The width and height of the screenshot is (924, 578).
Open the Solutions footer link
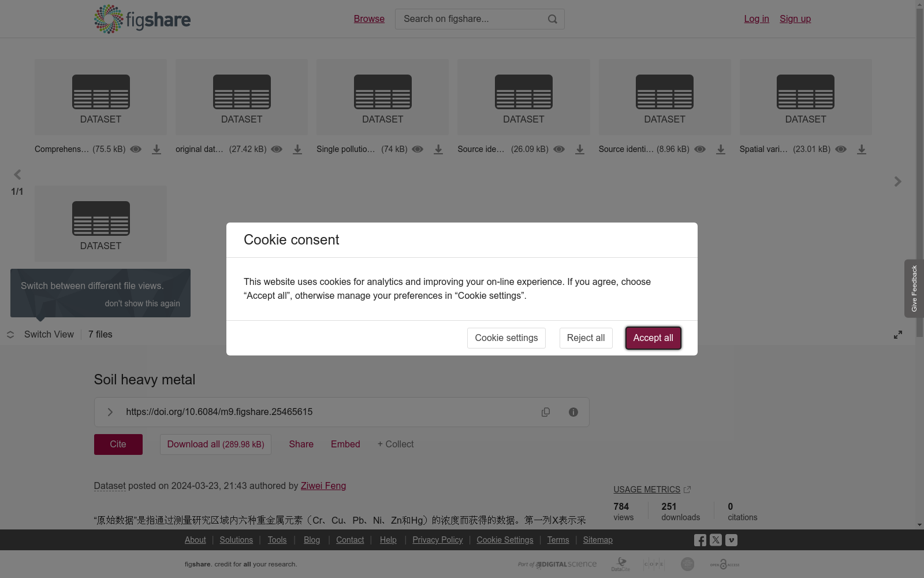click(x=236, y=540)
